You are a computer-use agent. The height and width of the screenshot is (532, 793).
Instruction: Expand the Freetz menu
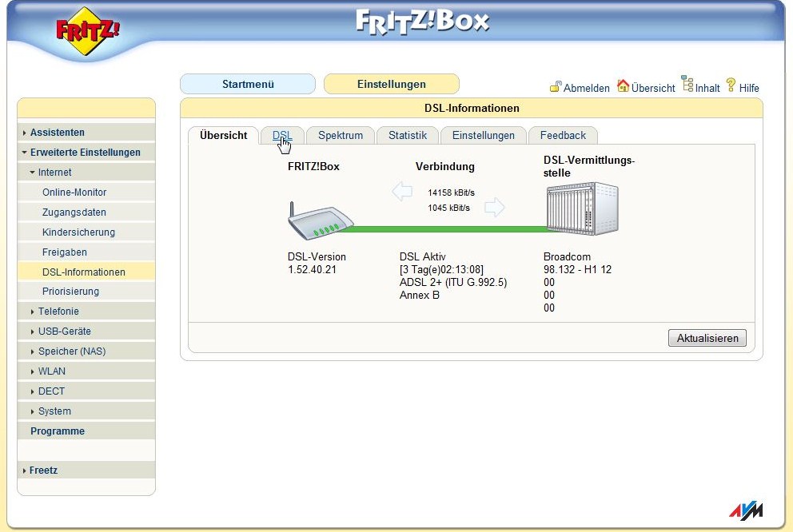(86, 470)
